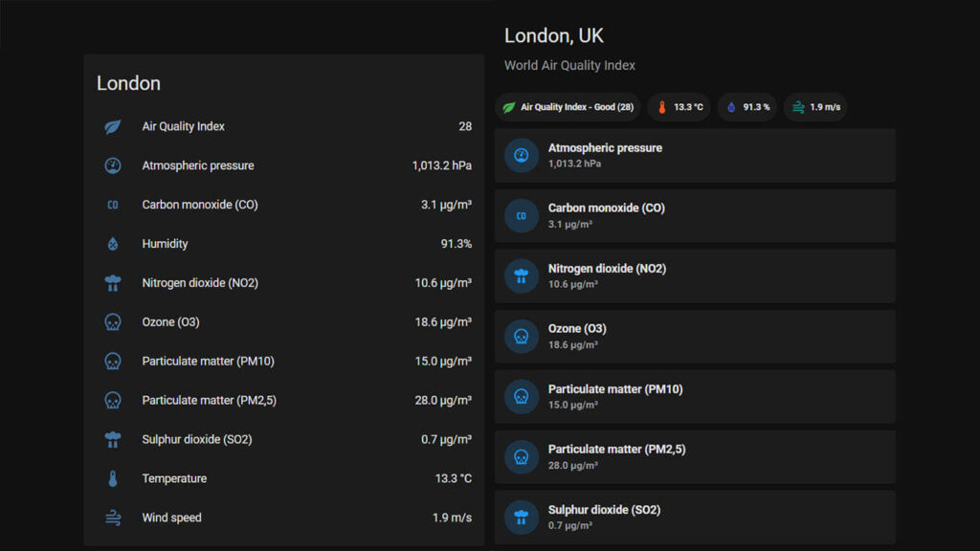Click the skull icon beside PM2,5 list row

click(x=113, y=401)
